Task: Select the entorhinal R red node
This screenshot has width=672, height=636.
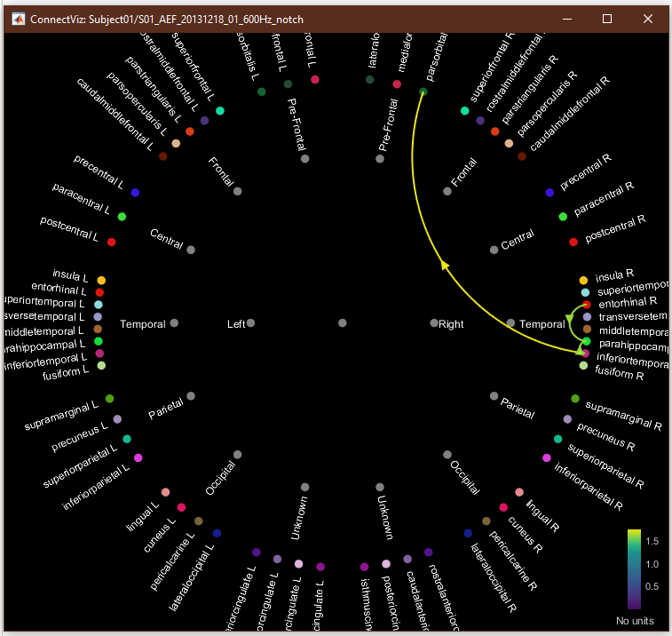Action: tap(587, 305)
